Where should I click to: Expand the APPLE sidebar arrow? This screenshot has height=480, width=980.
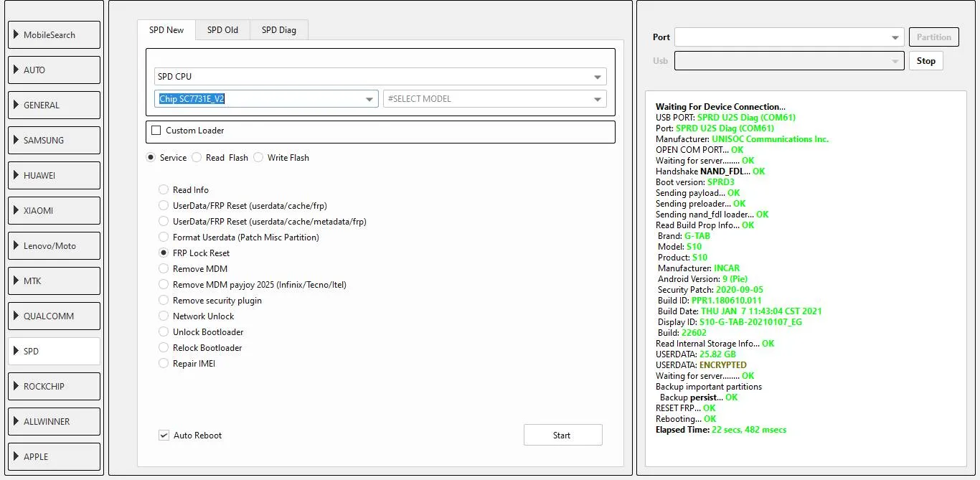[x=17, y=456]
